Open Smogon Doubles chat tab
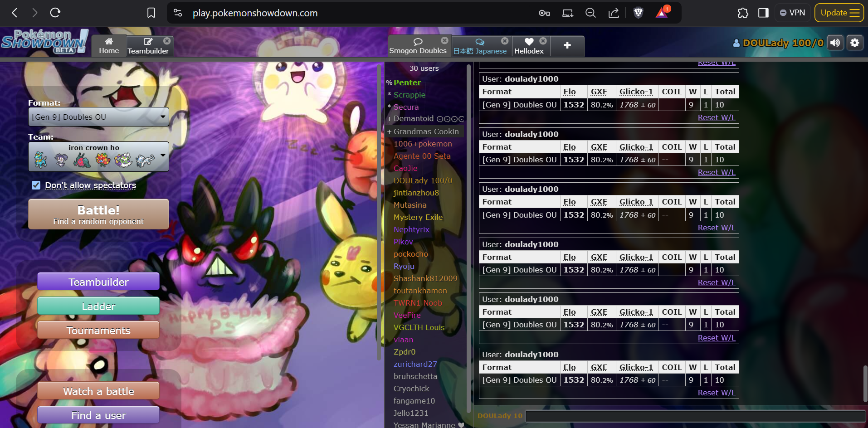Screen dimensions: 868x428 click(x=418, y=46)
